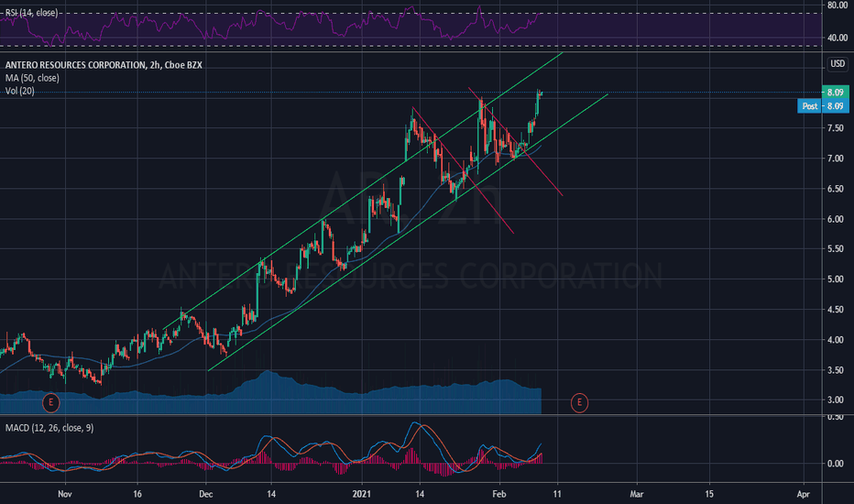This screenshot has width=854, height=504.
Task: Click the earnings E marker near November
Action: coord(50,402)
